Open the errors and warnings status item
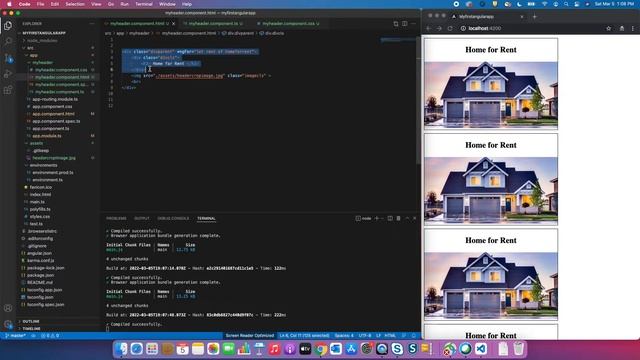 pos(51,336)
